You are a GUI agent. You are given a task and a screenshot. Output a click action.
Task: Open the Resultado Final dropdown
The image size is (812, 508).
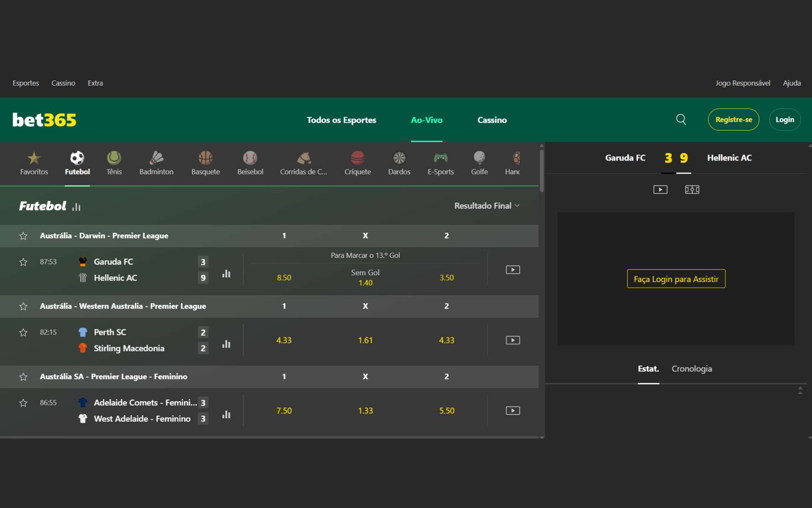point(487,206)
